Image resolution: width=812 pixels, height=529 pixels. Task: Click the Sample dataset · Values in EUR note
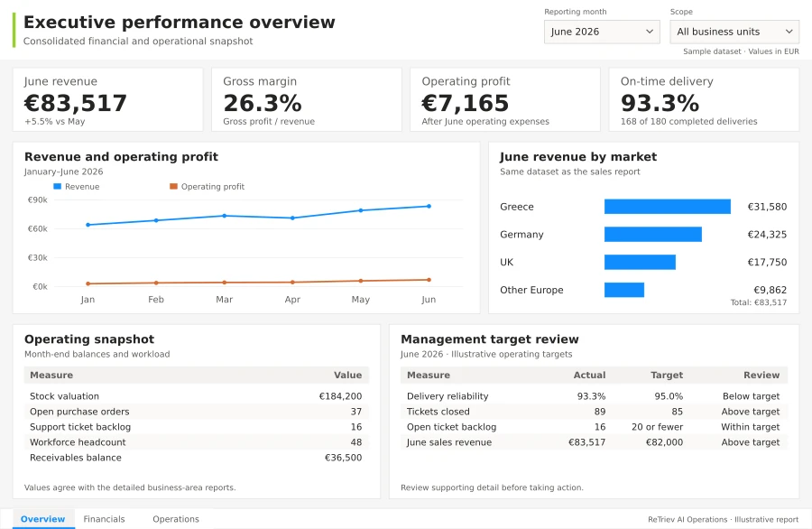[741, 51]
